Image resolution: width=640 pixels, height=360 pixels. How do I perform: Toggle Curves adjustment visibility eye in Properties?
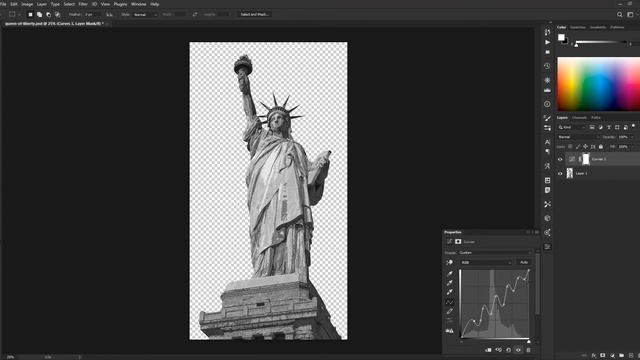click(518, 350)
